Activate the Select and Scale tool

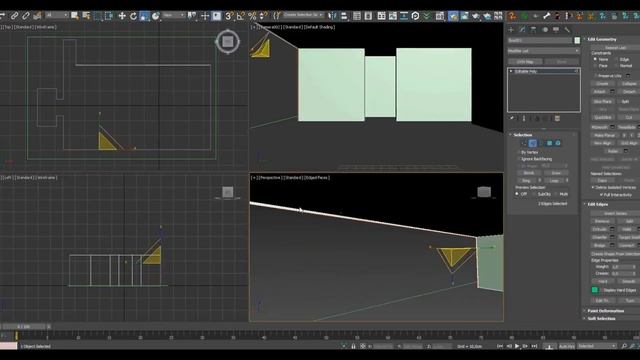click(x=144, y=16)
